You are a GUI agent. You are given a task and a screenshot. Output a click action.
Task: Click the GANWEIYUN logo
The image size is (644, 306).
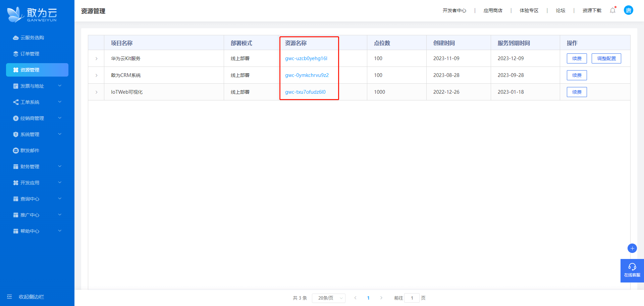click(x=32, y=15)
